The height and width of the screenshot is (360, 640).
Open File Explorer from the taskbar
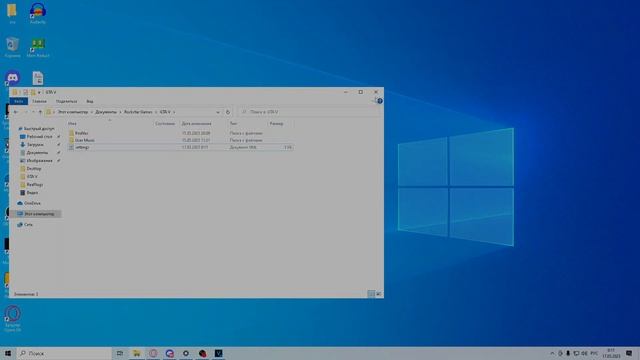pos(137,353)
